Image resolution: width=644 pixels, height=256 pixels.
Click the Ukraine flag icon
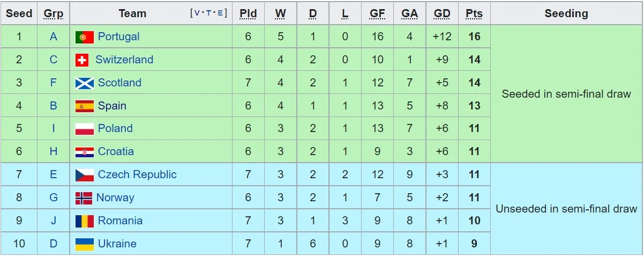pyautogui.click(x=84, y=244)
